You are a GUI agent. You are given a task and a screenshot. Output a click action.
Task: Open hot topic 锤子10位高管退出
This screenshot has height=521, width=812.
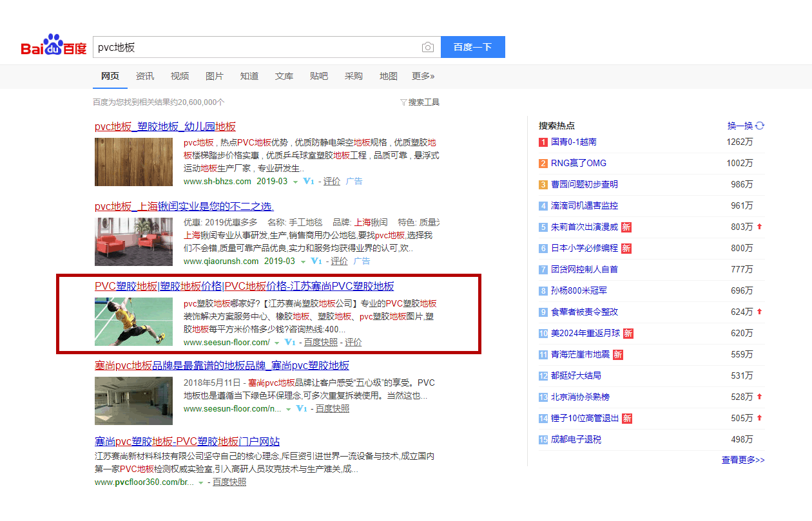pos(585,418)
